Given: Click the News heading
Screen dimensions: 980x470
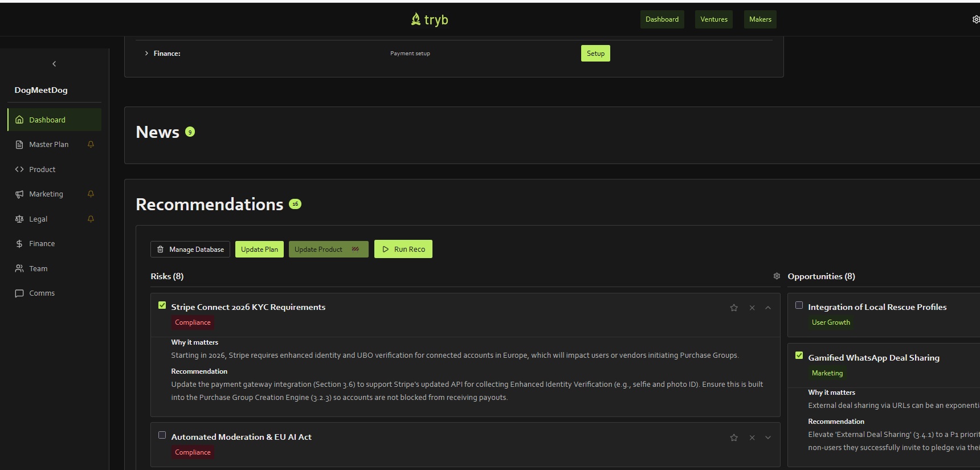Looking at the screenshot, I should 158,132.
